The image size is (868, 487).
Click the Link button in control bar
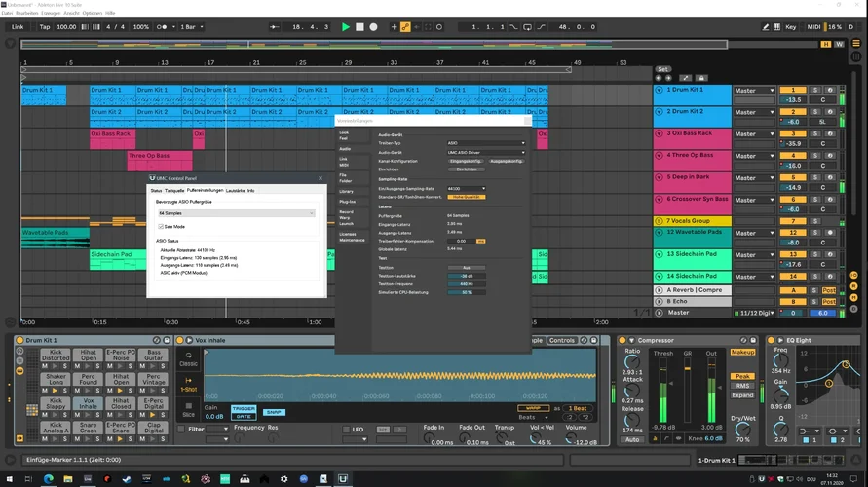point(18,27)
